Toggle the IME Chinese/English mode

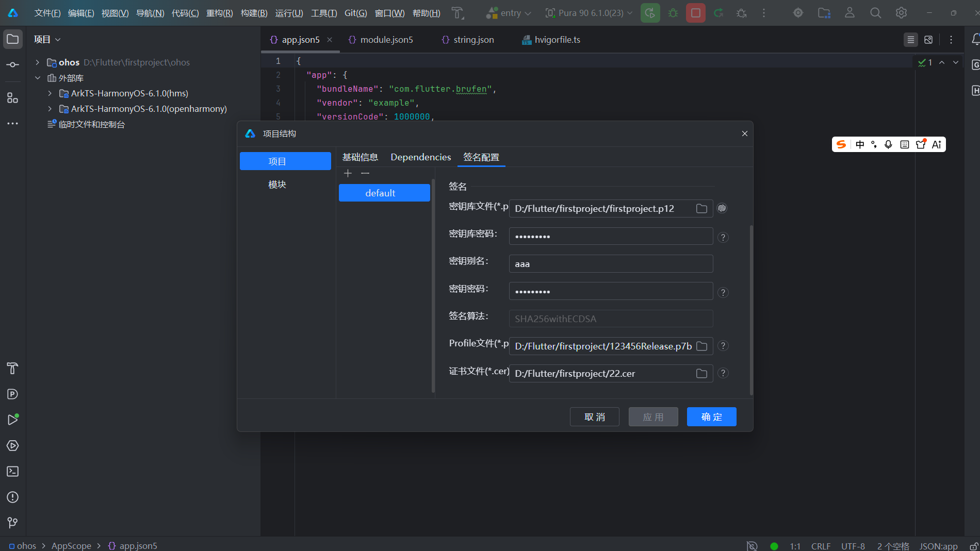tap(860, 144)
